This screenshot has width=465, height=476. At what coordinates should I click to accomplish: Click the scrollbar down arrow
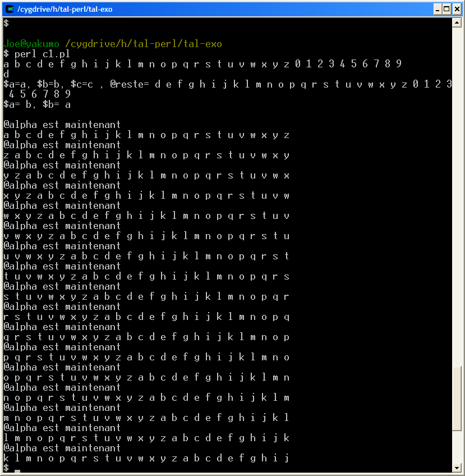[457, 468]
